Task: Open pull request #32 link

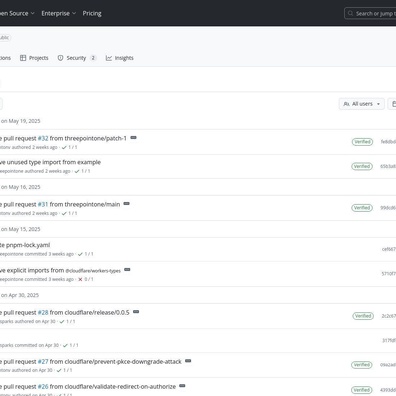Action: tap(43, 138)
